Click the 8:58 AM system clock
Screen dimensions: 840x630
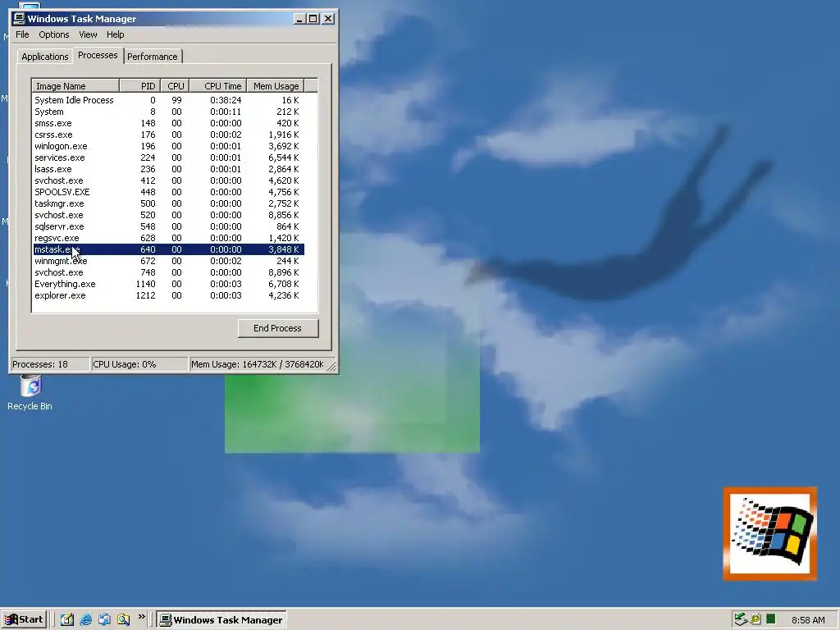[x=808, y=620]
